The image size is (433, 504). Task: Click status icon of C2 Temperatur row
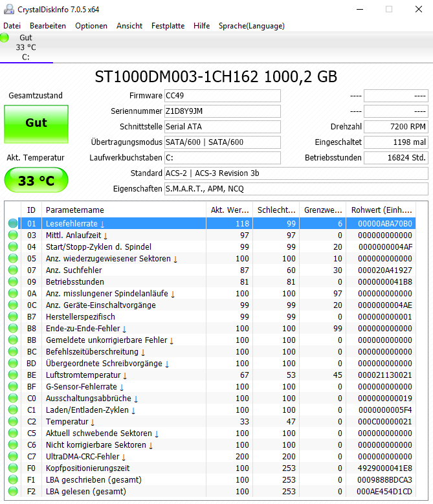coord(13,421)
